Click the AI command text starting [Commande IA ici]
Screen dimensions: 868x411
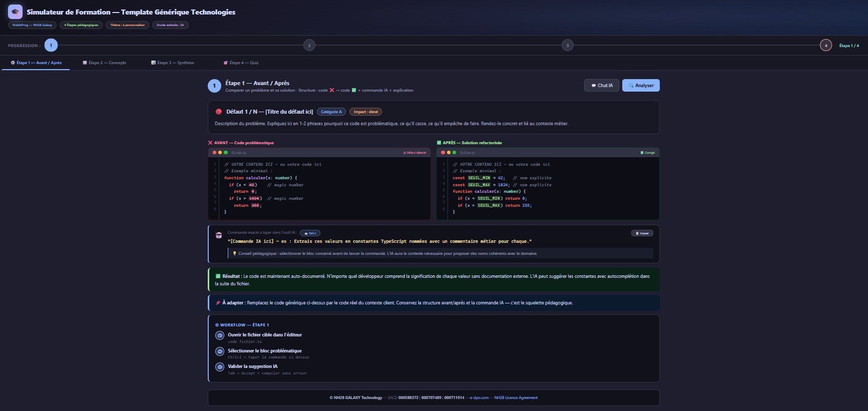[380, 241]
